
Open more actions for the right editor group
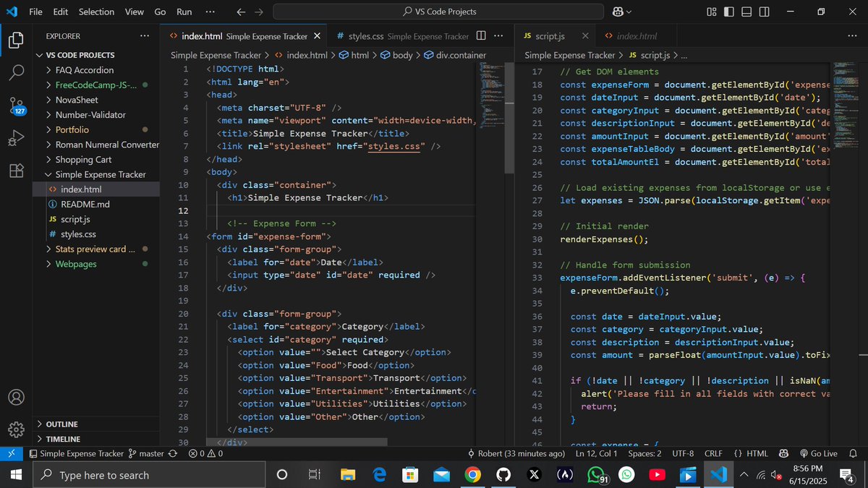pyautogui.click(x=854, y=35)
